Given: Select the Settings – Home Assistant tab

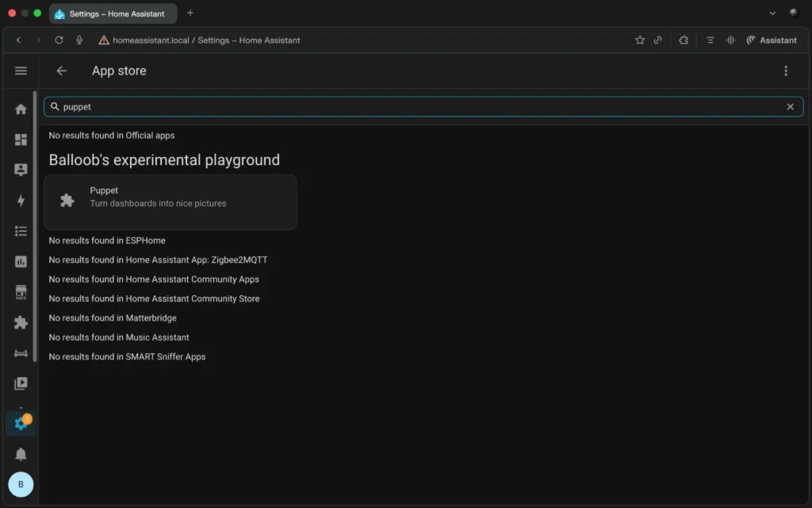Looking at the screenshot, I should click(113, 13).
